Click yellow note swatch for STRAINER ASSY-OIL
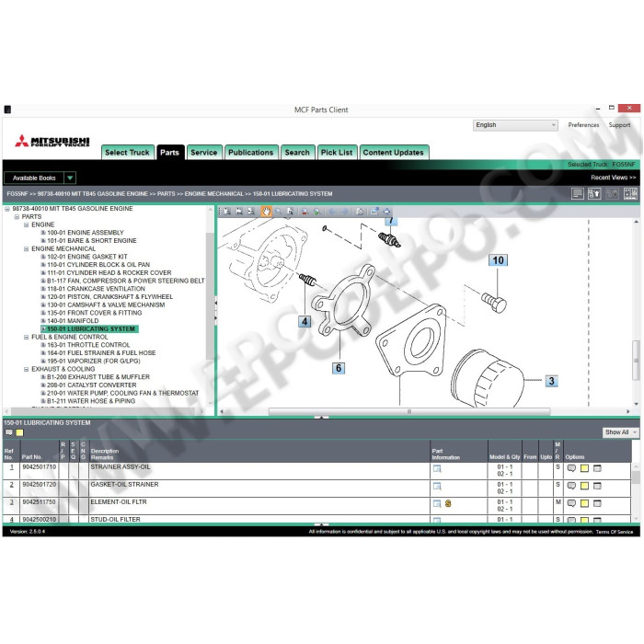The image size is (644, 644). click(x=584, y=468)
